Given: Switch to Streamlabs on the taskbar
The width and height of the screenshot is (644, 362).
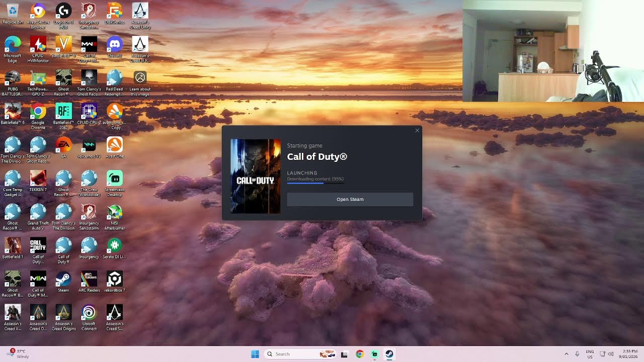Looking at the screenshot, I should tap(374, 354).
